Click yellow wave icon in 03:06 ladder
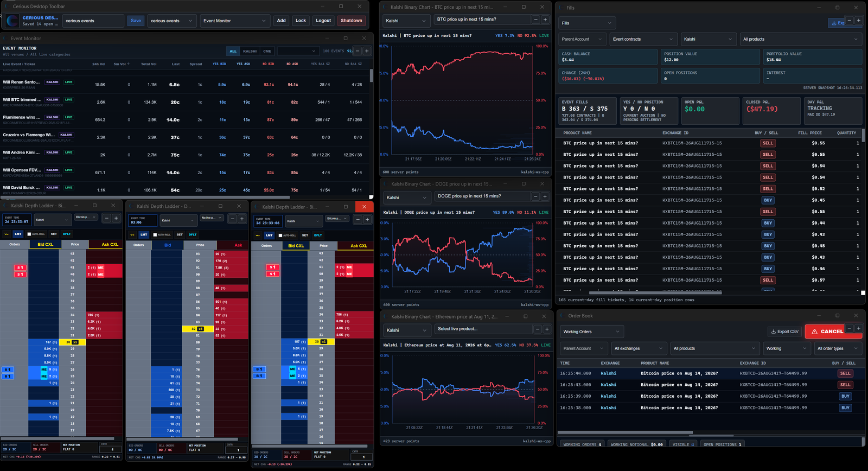The height and width of the screenshot is (471, 868). (132, 234)
